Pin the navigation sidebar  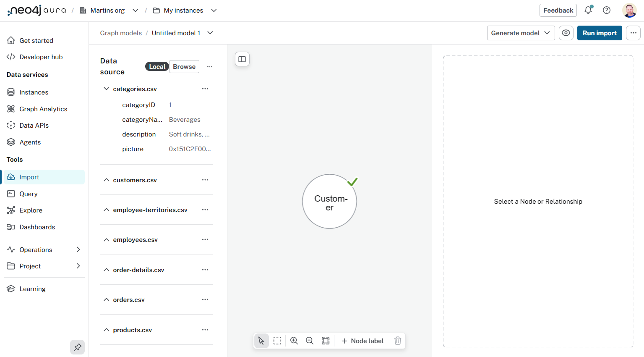77,347
